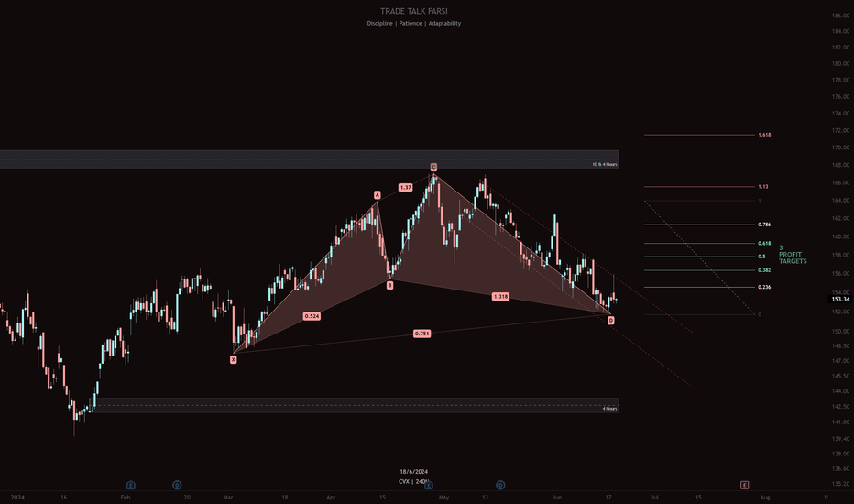Viewport: 854px width, 504px height.
Task: Select the C point label at the top
Action: (x=433, y=168)
